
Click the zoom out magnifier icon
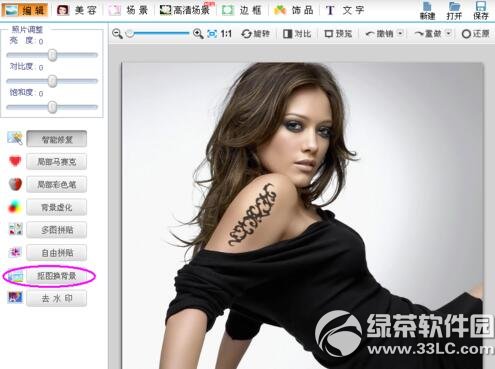click(x=117, y=34)
